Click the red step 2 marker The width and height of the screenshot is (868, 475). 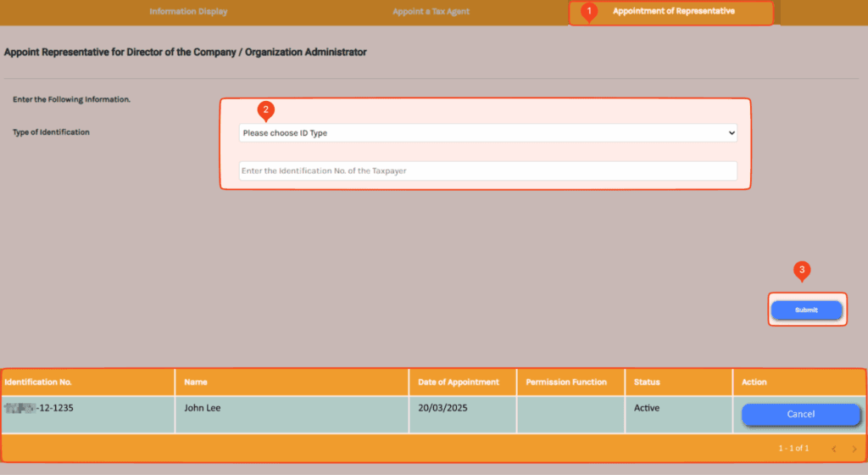click(x=265, y=109)
